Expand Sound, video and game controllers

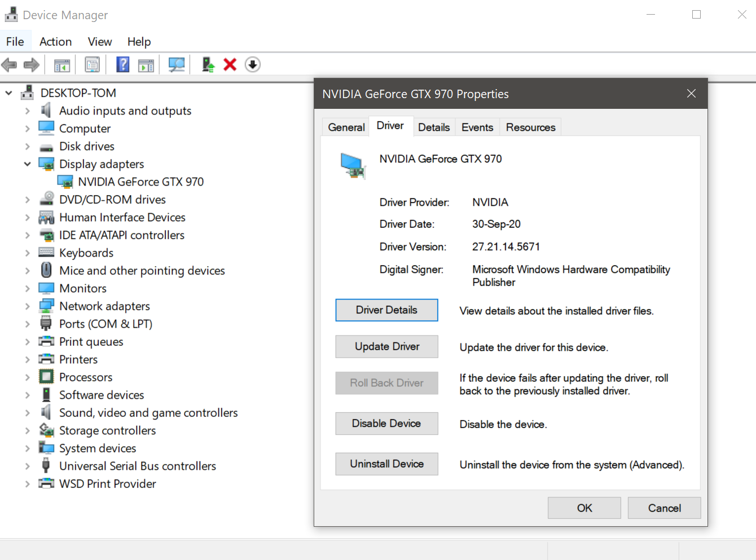point(27,413)
